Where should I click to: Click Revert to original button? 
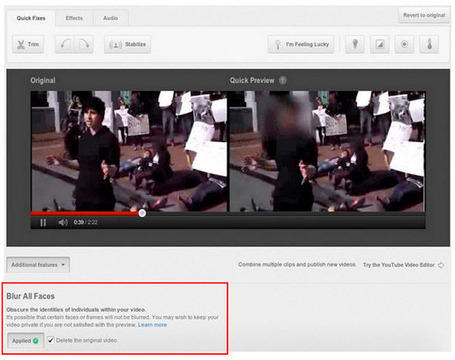coord(424,15)
